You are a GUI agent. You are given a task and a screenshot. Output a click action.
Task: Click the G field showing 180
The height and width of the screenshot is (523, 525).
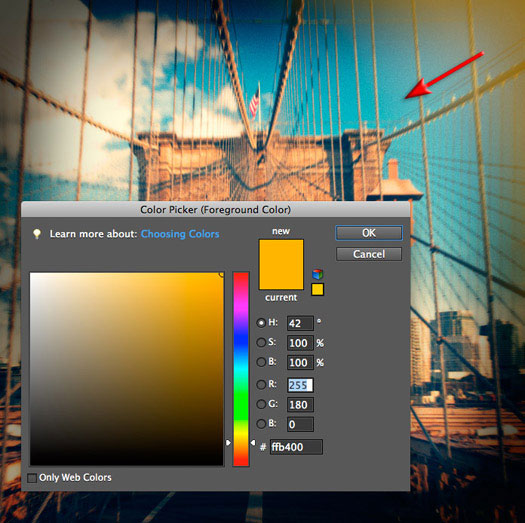tap(300, 405)
